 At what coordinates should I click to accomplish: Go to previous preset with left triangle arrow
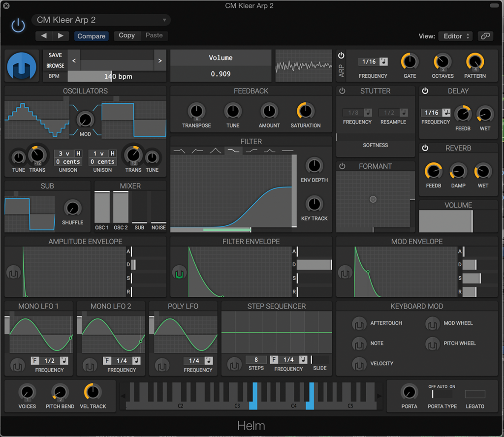[44, 35]
